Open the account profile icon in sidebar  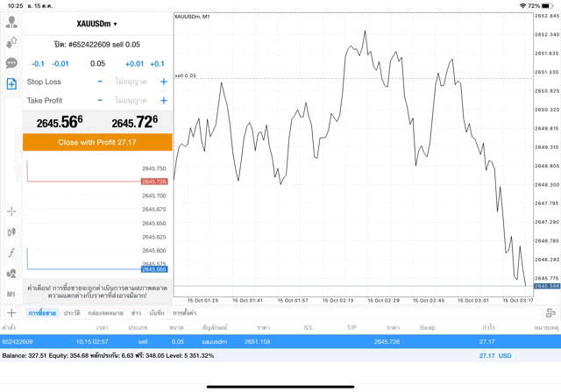coord(11,21)
